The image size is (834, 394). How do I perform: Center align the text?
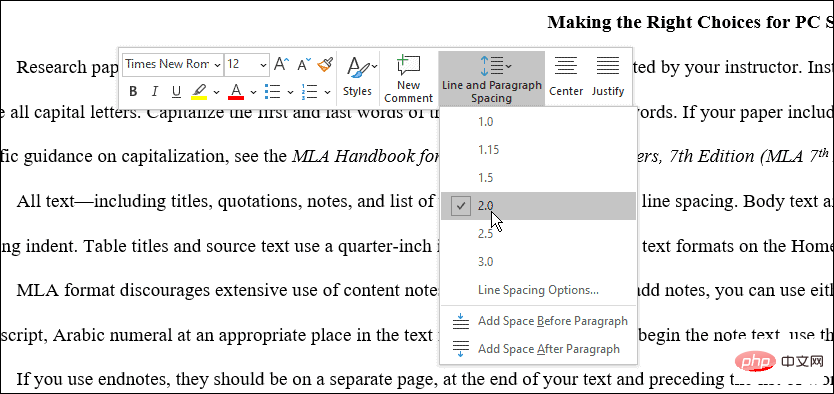coord(566,78)
